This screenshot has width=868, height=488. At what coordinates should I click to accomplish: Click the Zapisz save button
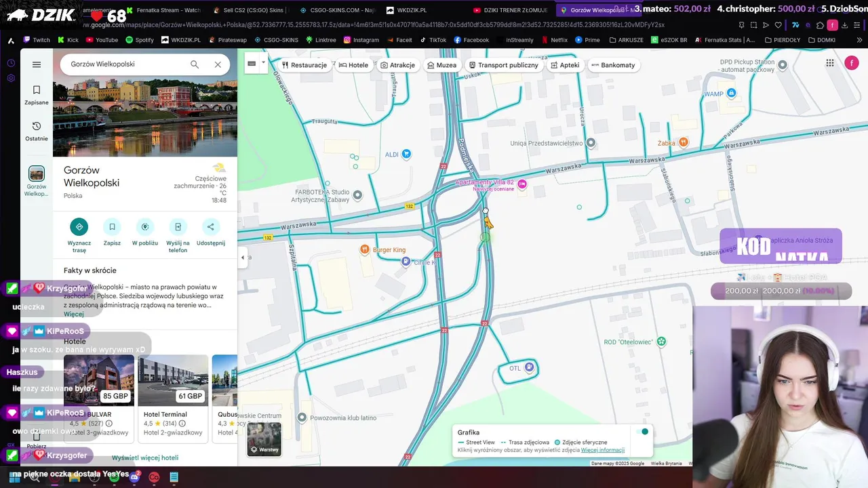[x=112, y=231]
